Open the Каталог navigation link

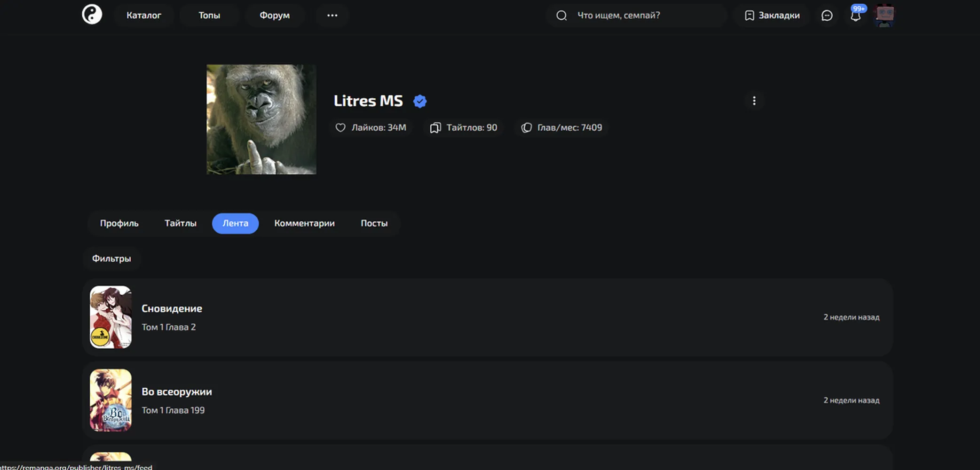click(x=144, y=16)
